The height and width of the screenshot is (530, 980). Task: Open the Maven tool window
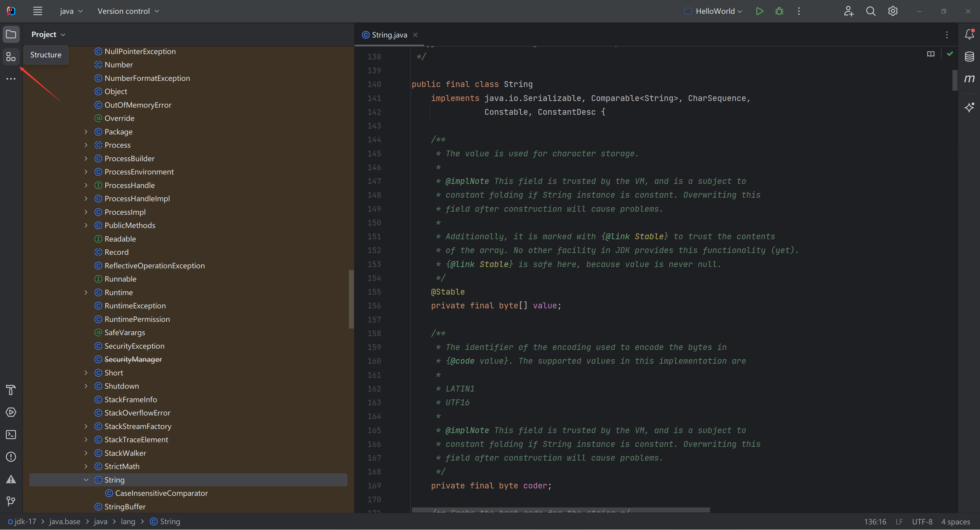point(969,79)
